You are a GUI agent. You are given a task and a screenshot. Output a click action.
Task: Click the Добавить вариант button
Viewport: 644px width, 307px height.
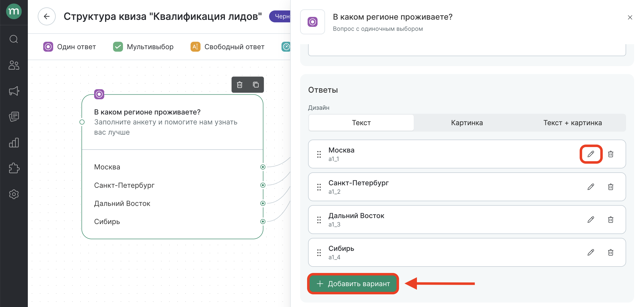(x=353, y=284)
